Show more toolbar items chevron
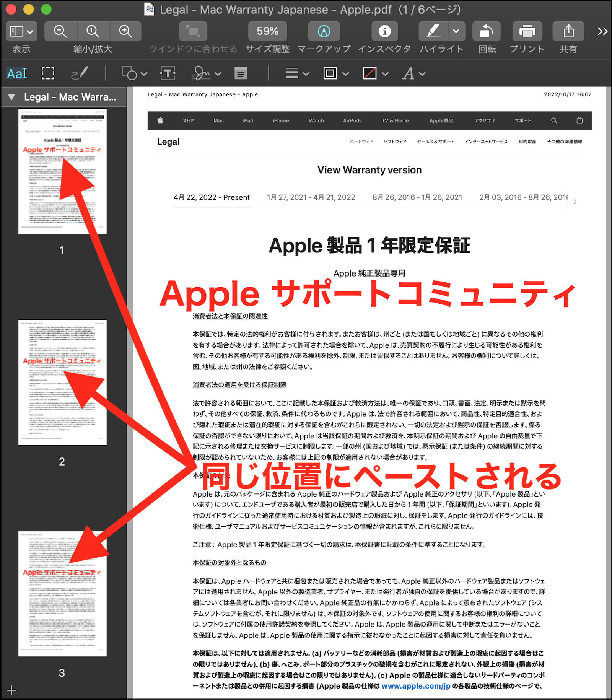Image resolution: width=612 pixels, height=700 pixels. pyautogui.click(x=602, y=31)
